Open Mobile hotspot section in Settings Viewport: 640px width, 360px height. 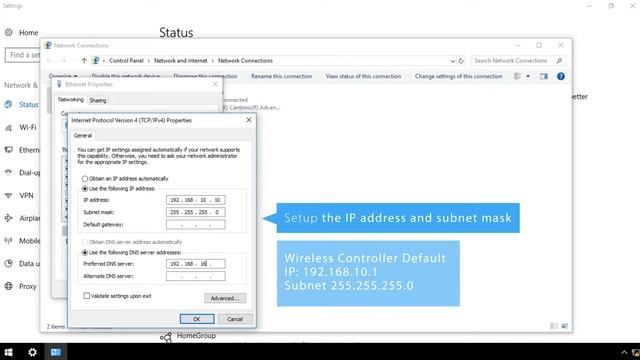[22, 241]
